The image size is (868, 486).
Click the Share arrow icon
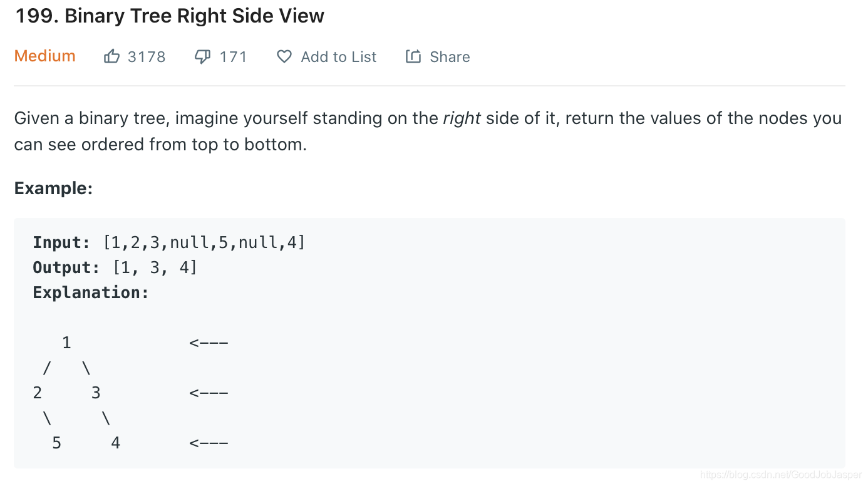[x=413, y=57]
